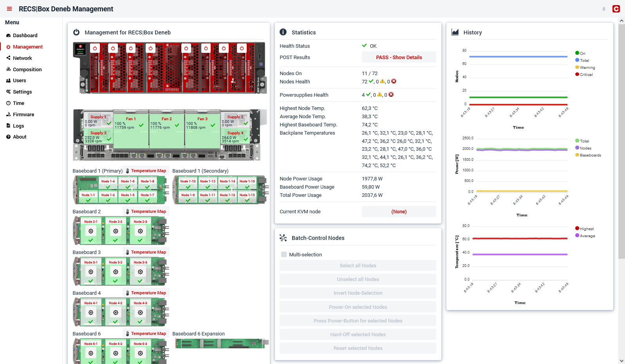Click eighth power icon on chassis image
Image resolution: width=625 pixels, height=364 pixels.
[242, 48]
